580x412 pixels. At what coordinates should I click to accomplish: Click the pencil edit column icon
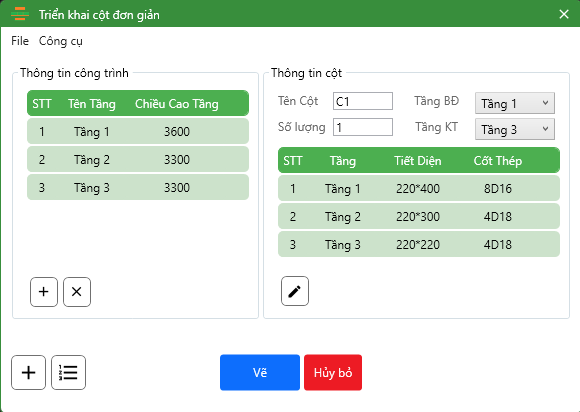tap(295, 291)
